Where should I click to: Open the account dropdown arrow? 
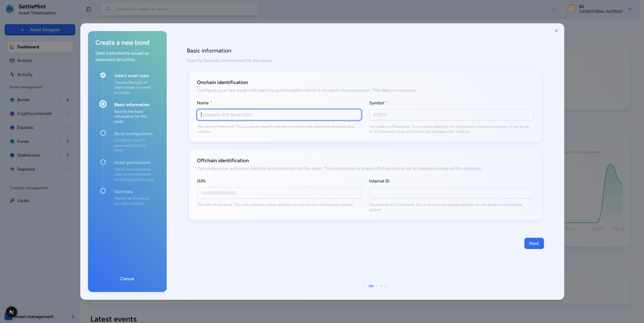pyautogui.click(x=630, y=9)
